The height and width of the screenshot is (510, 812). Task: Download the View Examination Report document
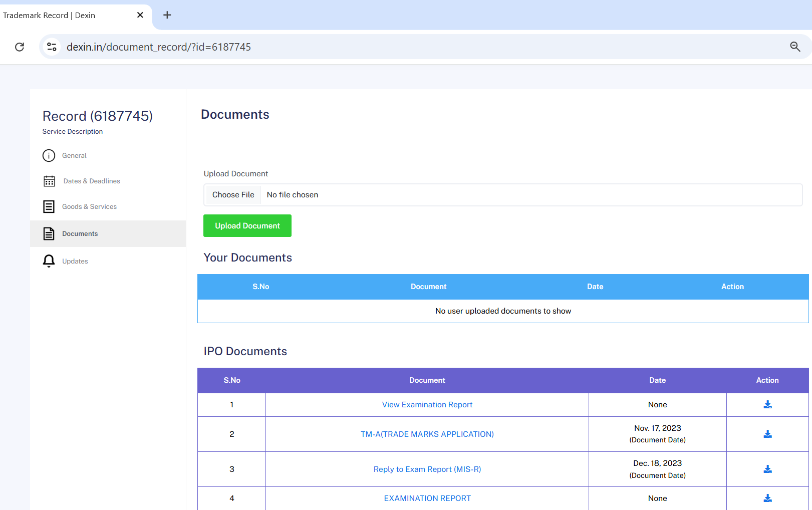767,404
